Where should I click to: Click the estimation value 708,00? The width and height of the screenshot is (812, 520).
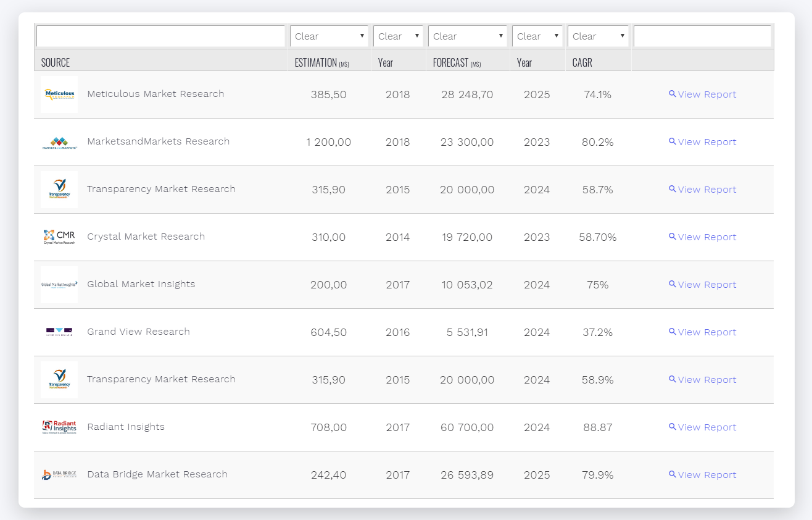point(329,427)
